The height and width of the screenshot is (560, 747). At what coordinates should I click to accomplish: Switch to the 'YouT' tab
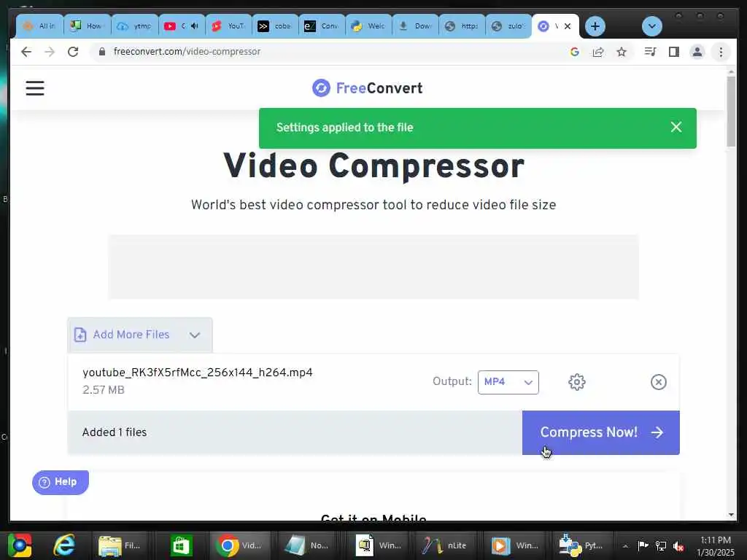[228, 26]
